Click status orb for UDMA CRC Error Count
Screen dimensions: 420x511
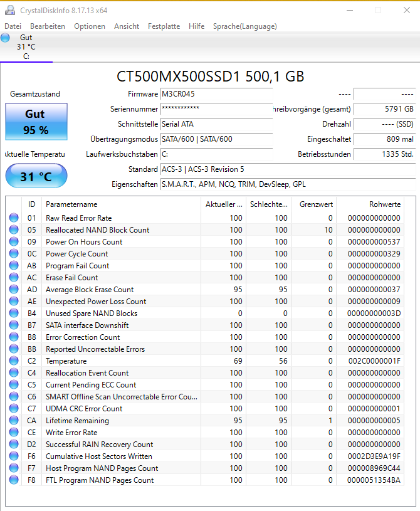click(x=14, y=408)
